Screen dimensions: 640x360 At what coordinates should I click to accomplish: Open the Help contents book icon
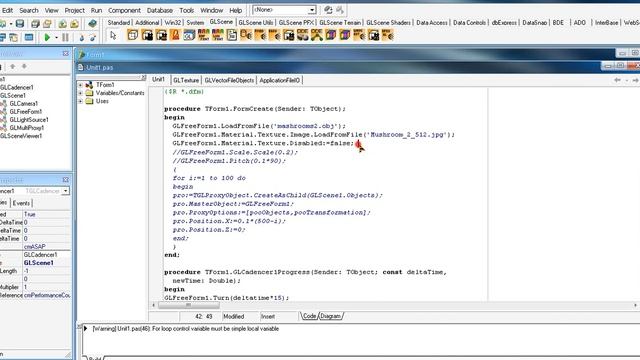point(92,24)
